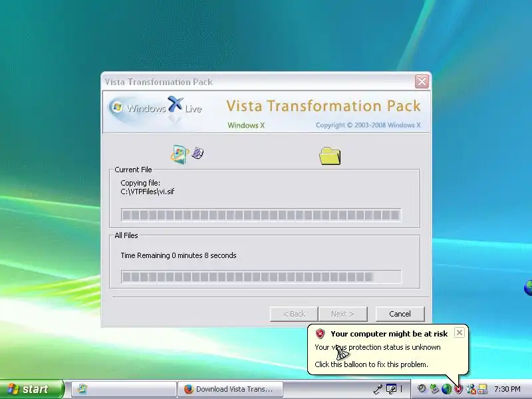This screenshot has height=399, width=532.
Task: Click the greyed-out Next button
Action: (x=342, y=314)
